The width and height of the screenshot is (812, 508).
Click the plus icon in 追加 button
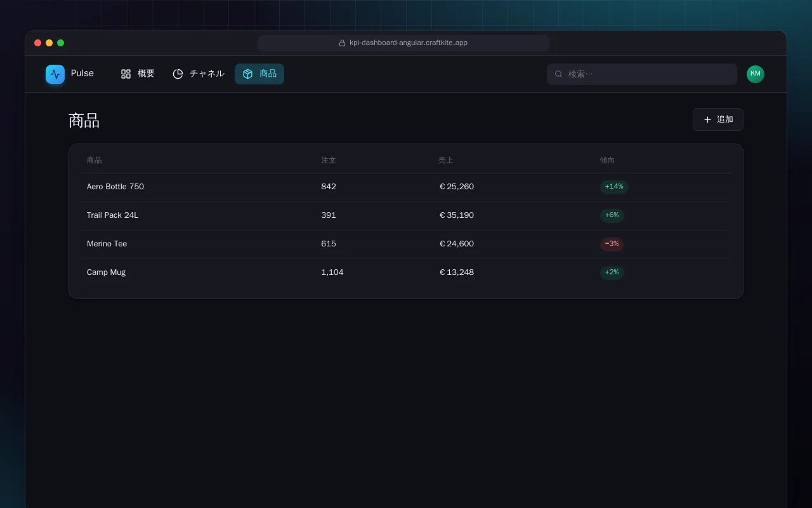click(x=708, y=119)
